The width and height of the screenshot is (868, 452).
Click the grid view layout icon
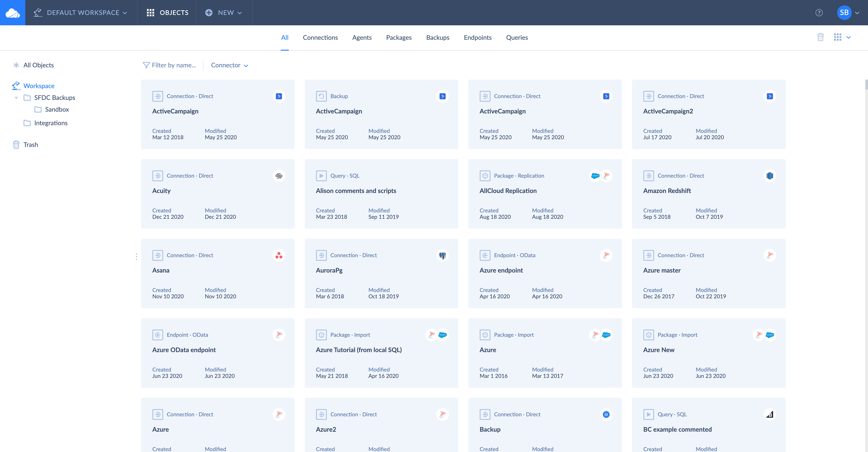(x=837, y=37)
